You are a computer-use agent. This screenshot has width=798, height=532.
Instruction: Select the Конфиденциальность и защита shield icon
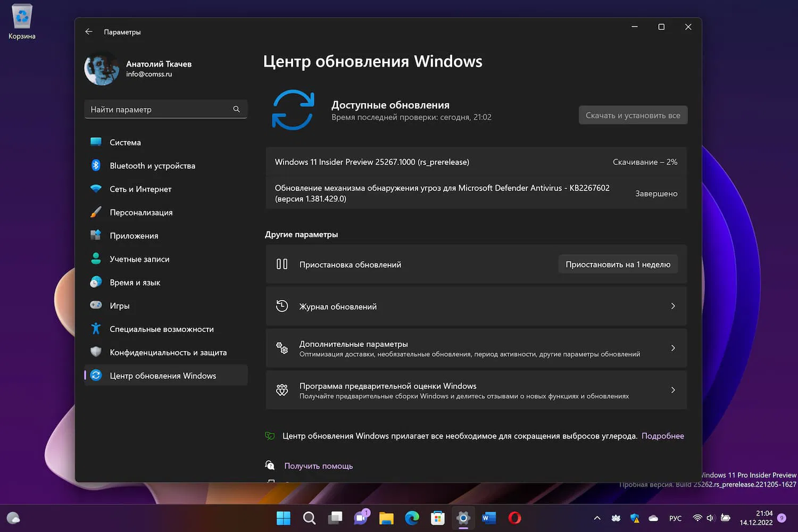[x=96, y=352]
